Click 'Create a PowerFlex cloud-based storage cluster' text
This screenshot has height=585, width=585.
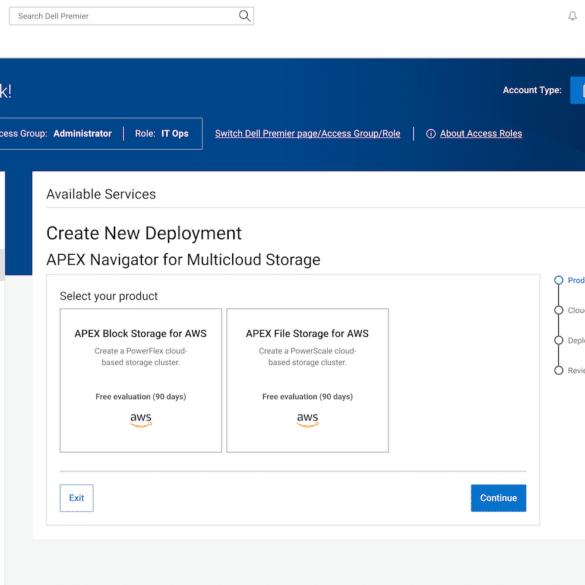pyautogui.click(x=141, y=357)
